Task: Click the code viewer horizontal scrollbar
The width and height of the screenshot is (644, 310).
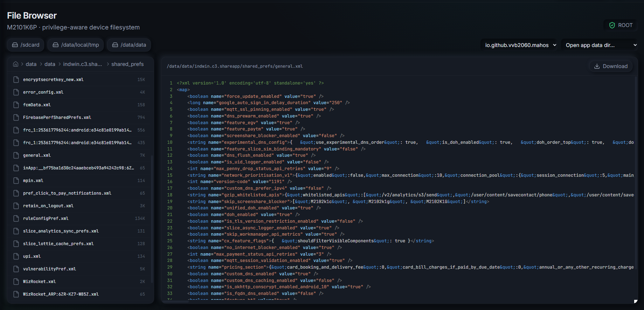Action: point(175,301)
